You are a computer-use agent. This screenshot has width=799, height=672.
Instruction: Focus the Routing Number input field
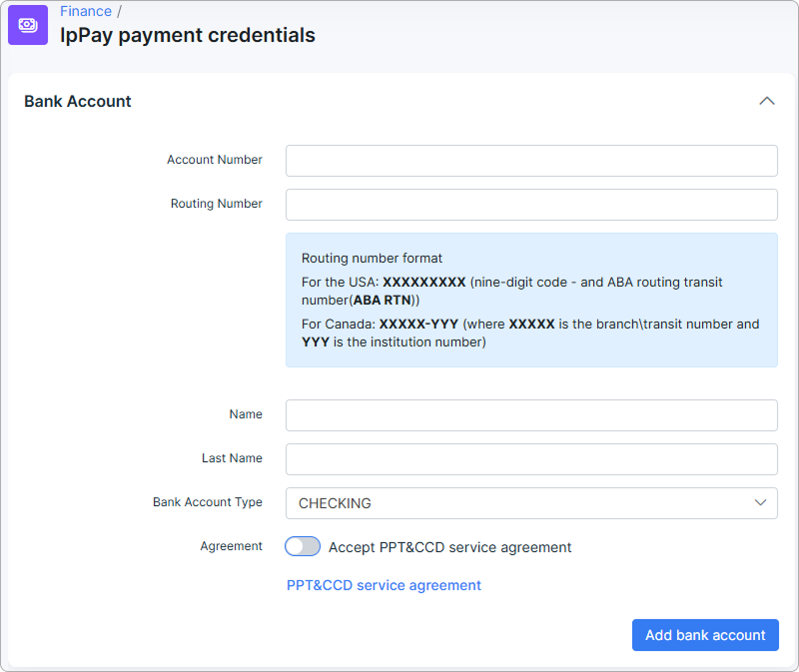pos(531,205)
